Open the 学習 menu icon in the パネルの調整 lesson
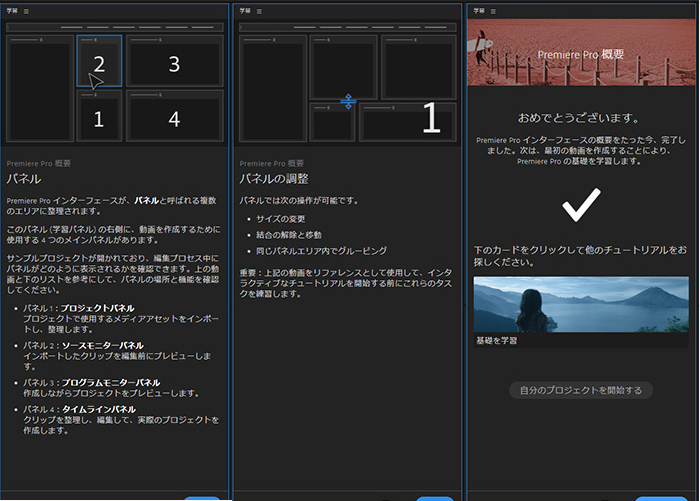 coord(259,11)
